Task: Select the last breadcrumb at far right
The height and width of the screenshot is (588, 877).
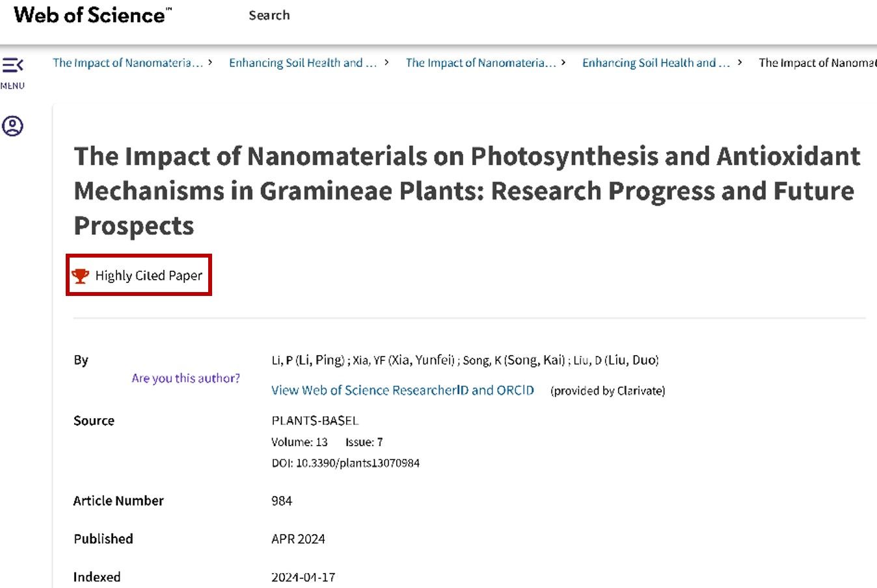Action: pos(816,63)
